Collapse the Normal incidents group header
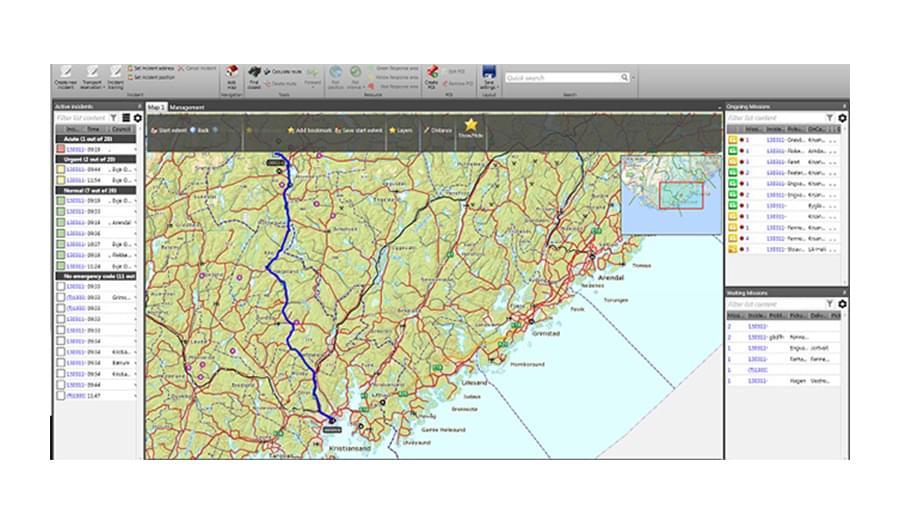 (95, 191)
